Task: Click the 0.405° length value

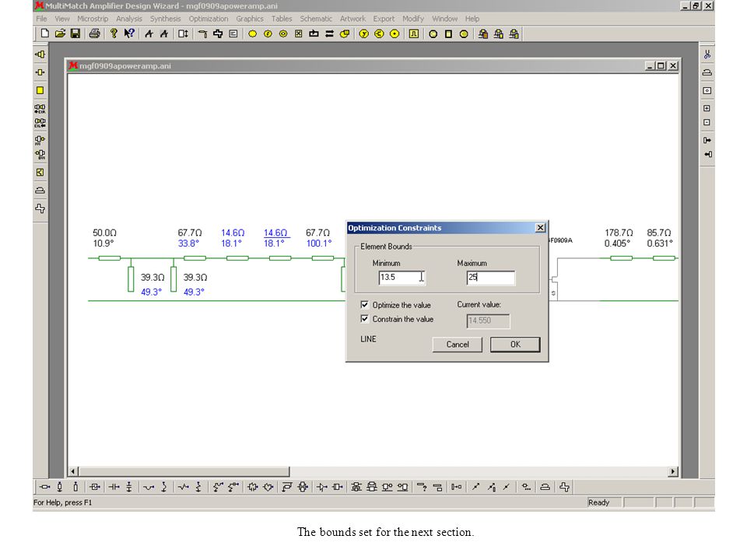Action: click(617, 243)
